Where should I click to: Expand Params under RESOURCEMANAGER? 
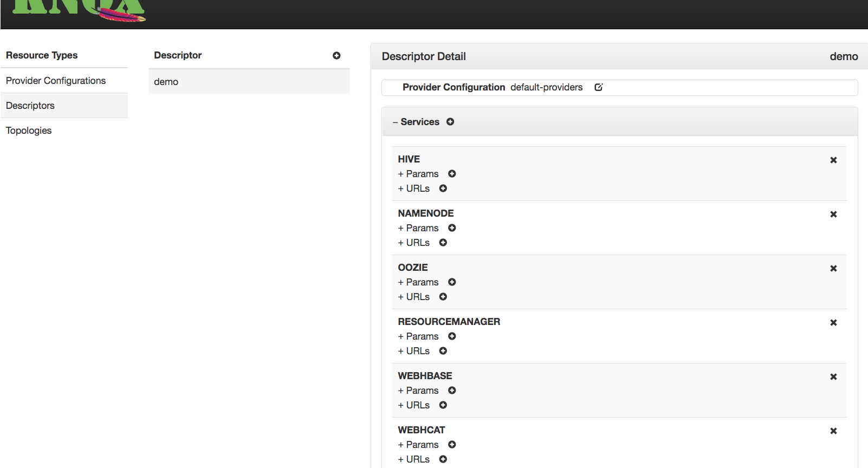pyautogui.click(x=418, y=336)
